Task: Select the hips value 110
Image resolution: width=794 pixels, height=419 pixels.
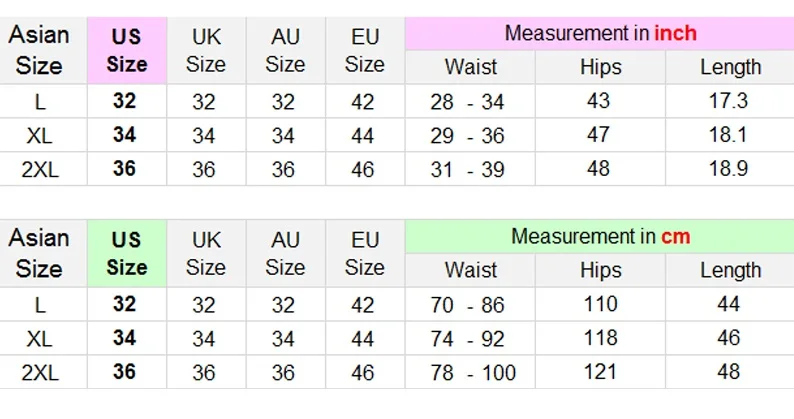Action: click(x=599, y=305)
